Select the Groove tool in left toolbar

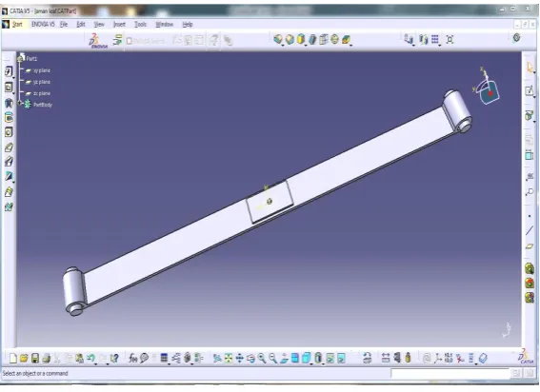tap(9, 118)
